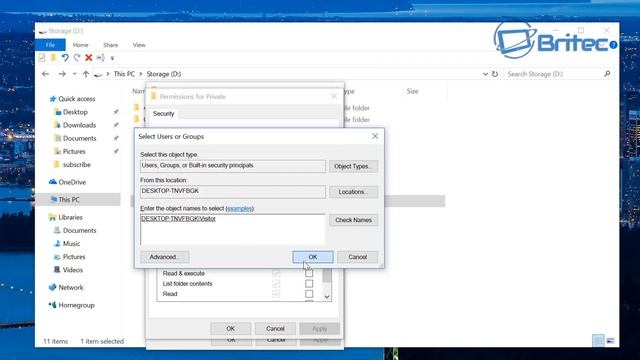Click the rename icon in quick access toolbar
The width and height of the screenshot is (640, 360).
(x=100, y=58)
